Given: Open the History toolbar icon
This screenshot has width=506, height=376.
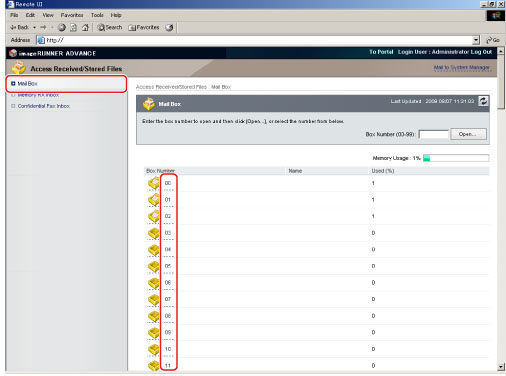Looking at the screenshot, I should point(169,28).
